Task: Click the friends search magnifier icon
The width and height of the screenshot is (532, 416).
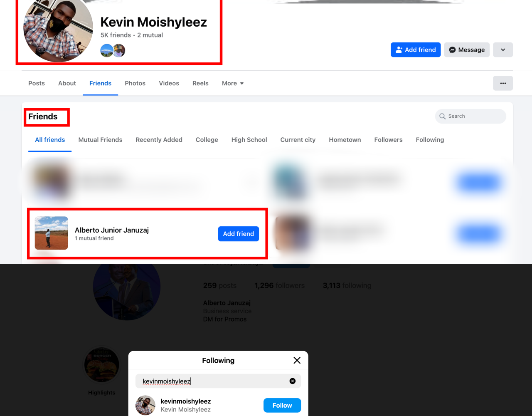Action: point(443,116)
